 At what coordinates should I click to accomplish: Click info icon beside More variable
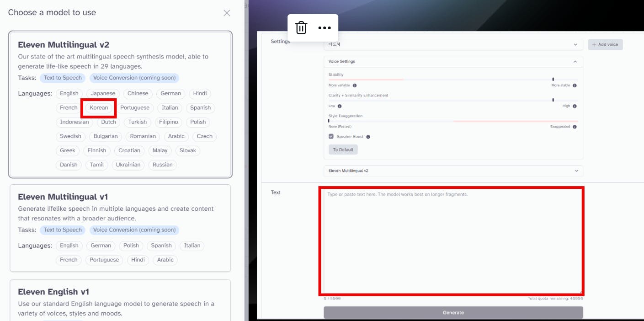click(x=355, y=86)
